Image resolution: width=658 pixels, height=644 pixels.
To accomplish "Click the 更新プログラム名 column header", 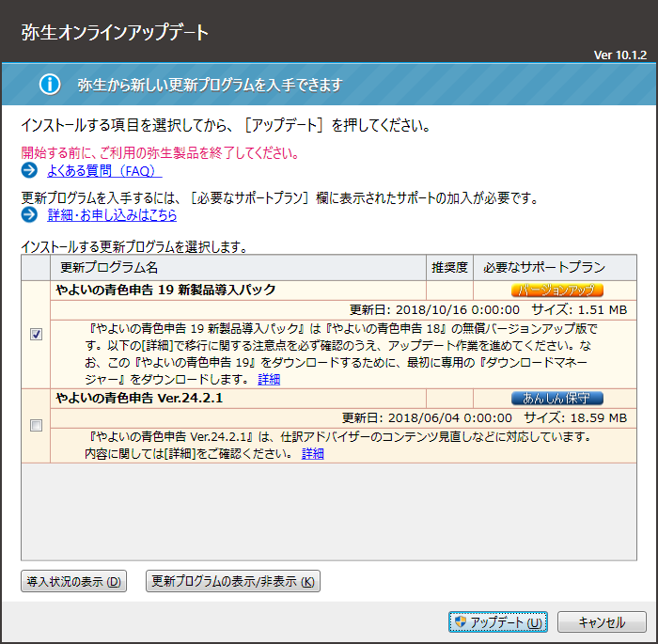I will tap(238, 267).
